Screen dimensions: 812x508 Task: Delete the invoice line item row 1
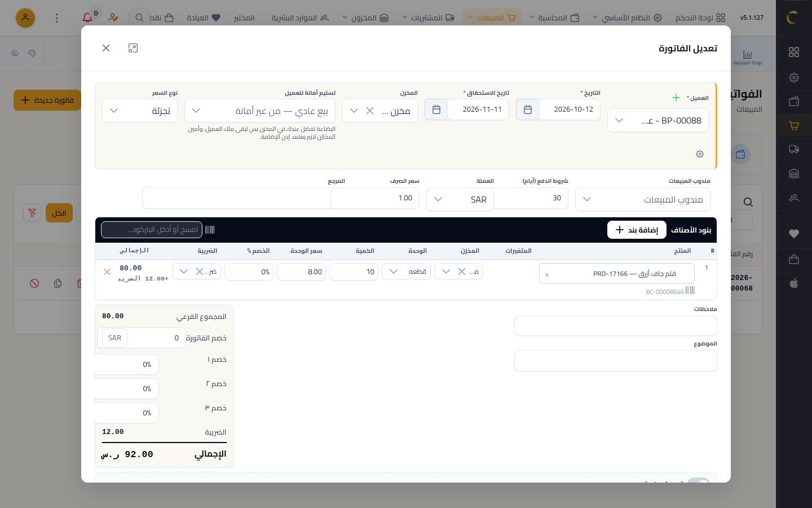click(107, 272)
